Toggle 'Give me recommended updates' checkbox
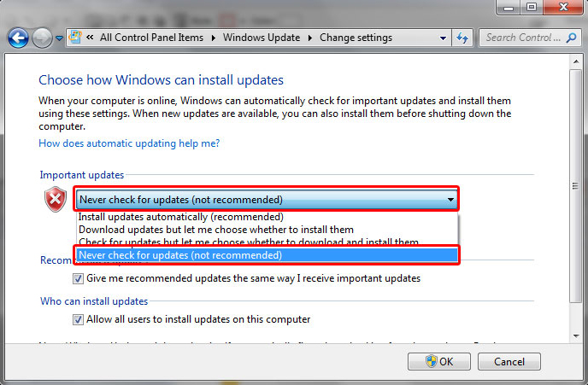The height and width of the screenshot is (385, 588). [79, 278]
